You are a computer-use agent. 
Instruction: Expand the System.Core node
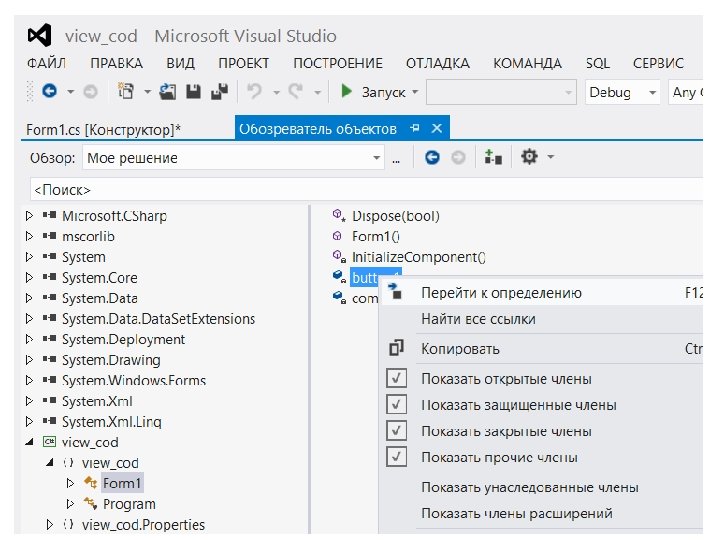point(29,277)
